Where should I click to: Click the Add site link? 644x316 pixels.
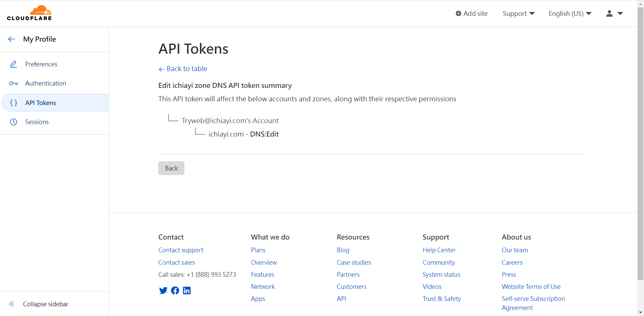472,13
